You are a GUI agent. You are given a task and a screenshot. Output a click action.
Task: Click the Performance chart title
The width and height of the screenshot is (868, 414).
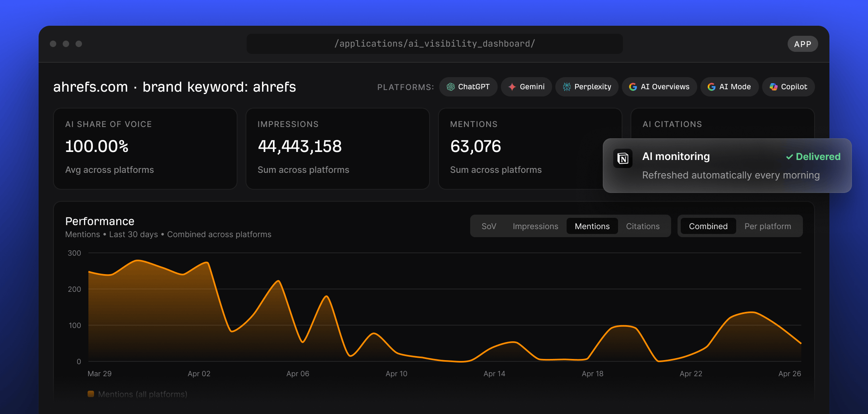[x=100, y=221]
